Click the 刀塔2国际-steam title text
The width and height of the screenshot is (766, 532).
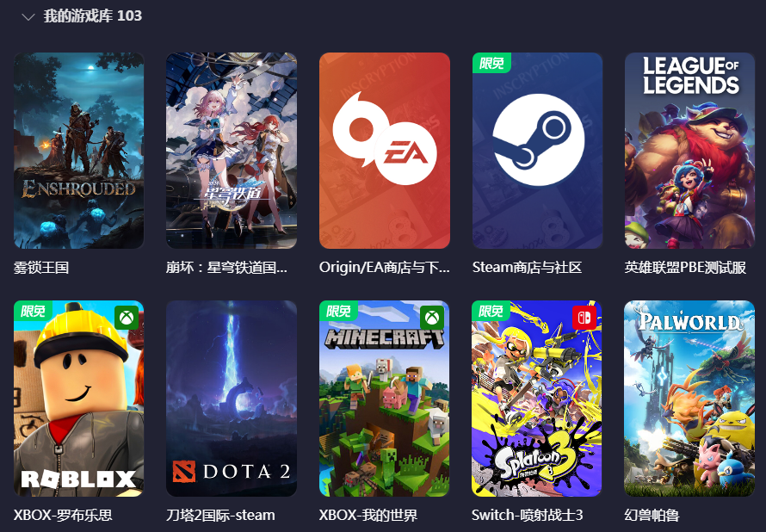220,515
